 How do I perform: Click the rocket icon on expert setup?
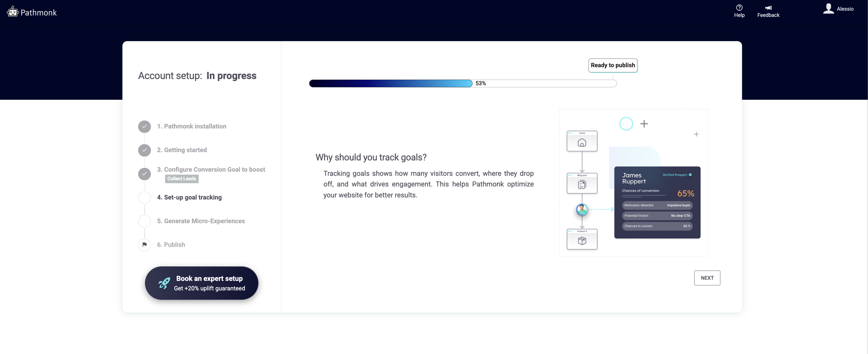point(164,283)
